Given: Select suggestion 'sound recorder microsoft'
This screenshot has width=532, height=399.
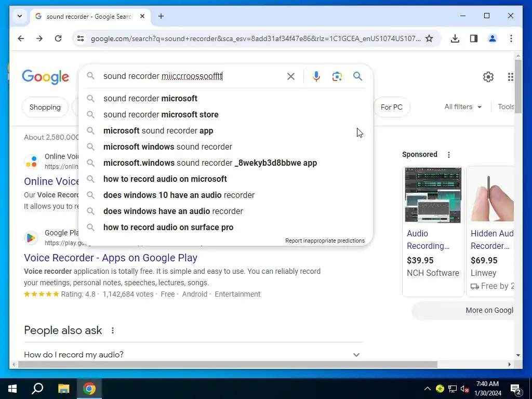Looking at the screenshot, I should [x=225, y=98].
